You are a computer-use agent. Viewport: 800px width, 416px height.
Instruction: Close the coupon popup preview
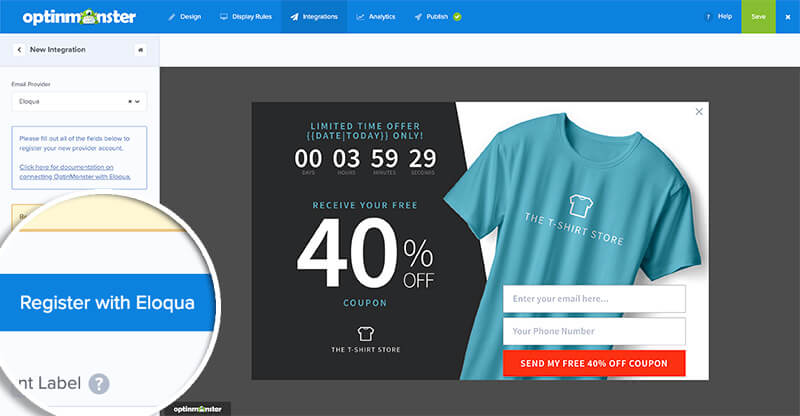[x=699, y=112]
